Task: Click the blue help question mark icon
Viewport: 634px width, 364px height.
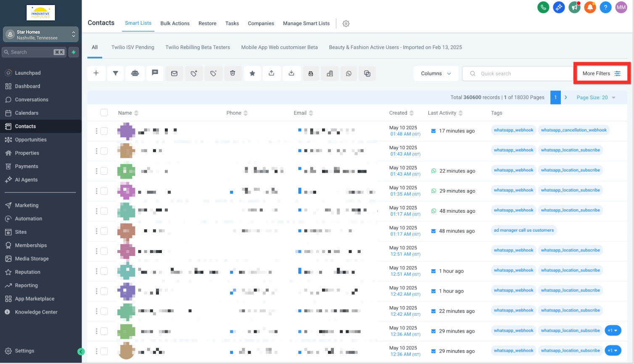Action: (605, 7)
